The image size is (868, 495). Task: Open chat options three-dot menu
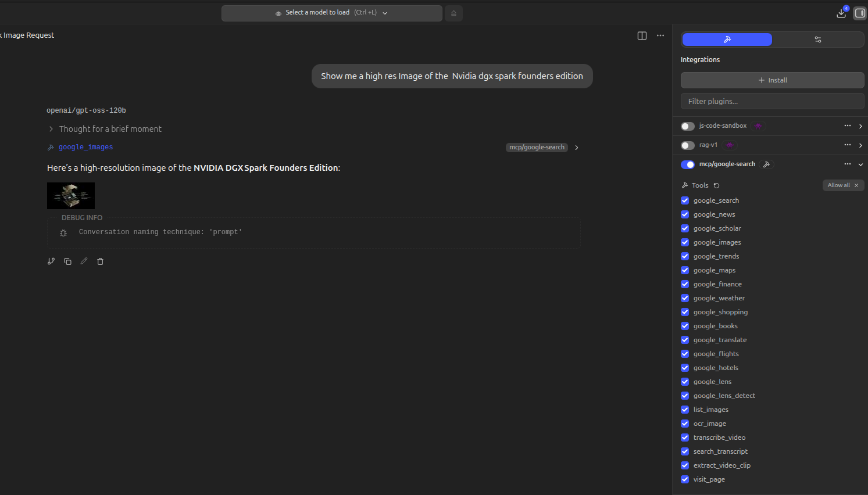660,35
